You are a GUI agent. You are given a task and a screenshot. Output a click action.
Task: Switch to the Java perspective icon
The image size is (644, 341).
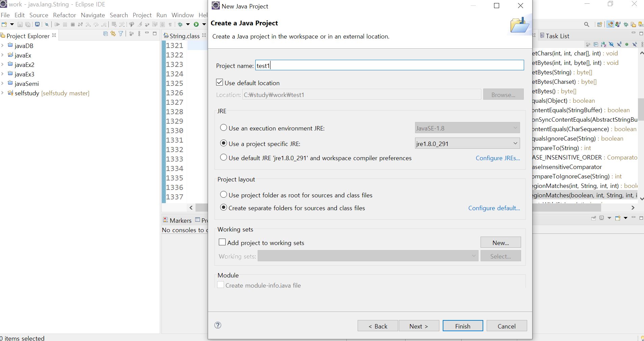point(618,24)
